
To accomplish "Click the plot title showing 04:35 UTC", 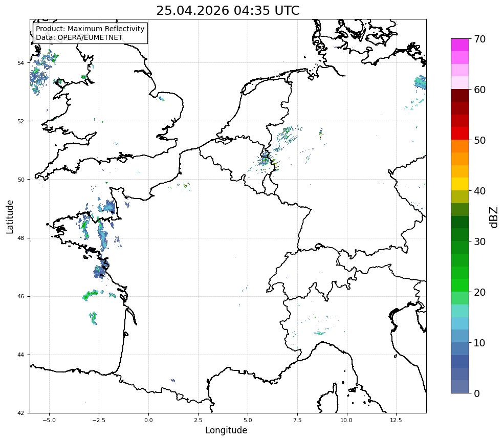I will (228, 10).
